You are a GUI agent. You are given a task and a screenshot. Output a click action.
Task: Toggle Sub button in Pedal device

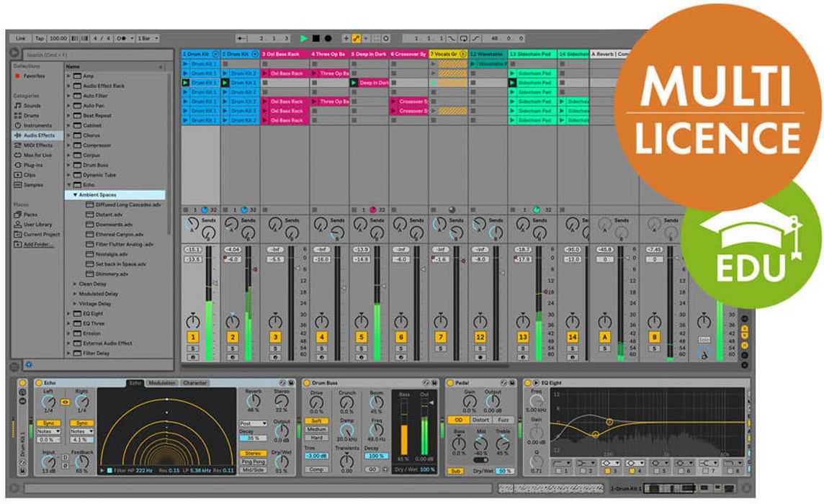[456, 472]
